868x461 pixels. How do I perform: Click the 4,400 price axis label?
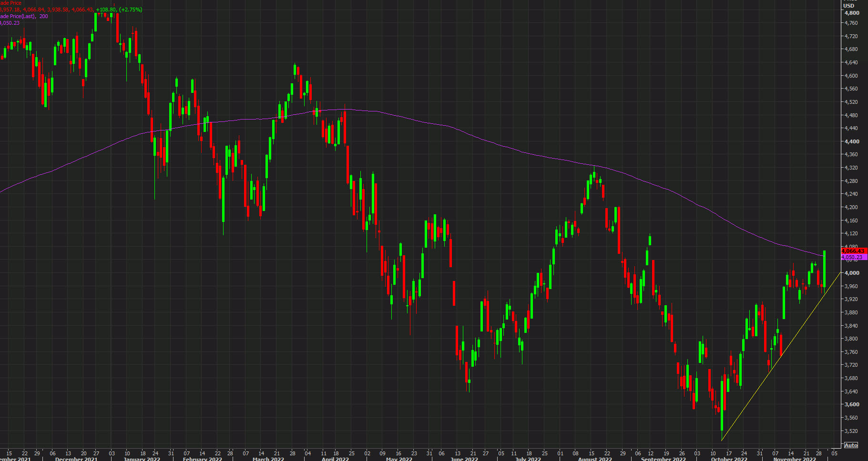click(852, 141)
